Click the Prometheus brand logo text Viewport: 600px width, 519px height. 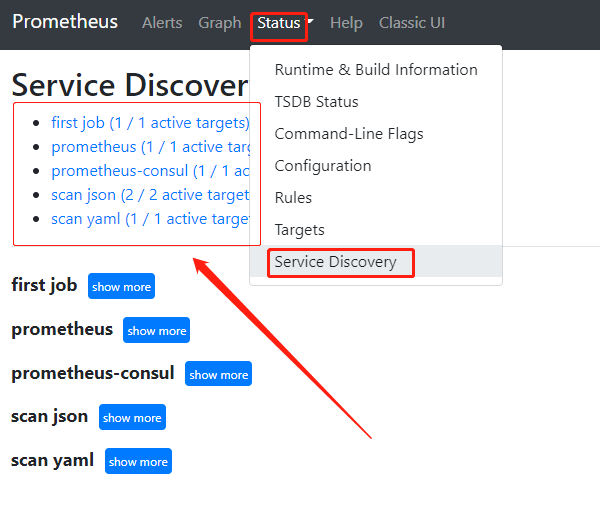pyautogui.click(x=65, y=22)
